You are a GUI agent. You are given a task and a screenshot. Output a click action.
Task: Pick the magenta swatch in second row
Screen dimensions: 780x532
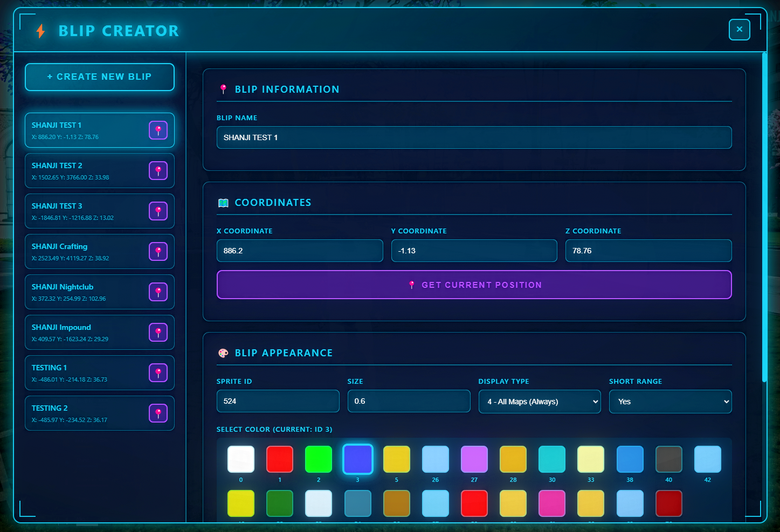[x=552, y=503]
